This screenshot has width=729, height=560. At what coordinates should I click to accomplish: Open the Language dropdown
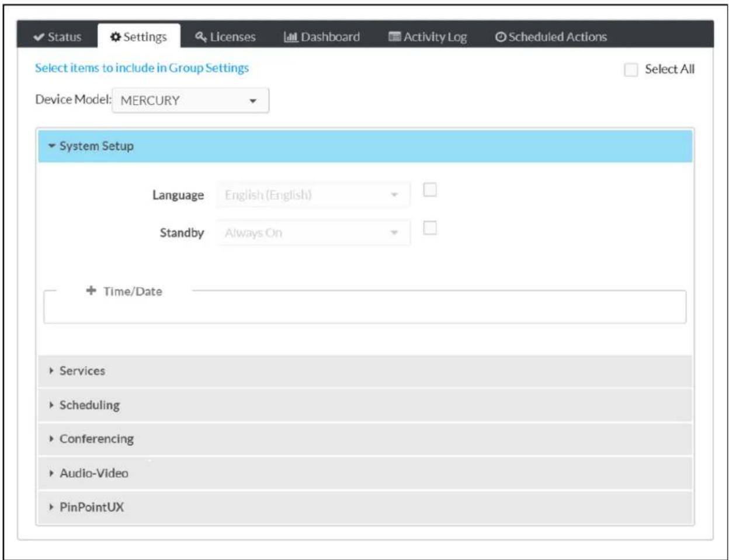click(314, 195)
